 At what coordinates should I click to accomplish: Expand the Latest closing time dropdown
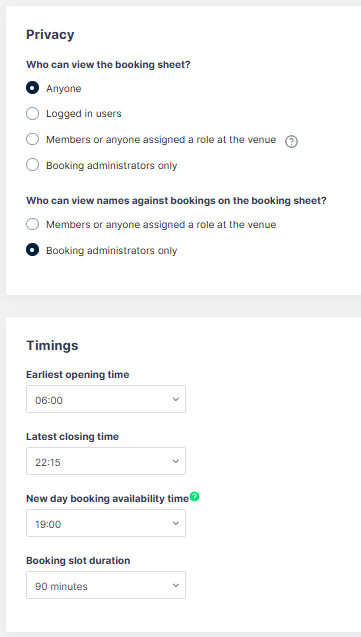[106, 461]
